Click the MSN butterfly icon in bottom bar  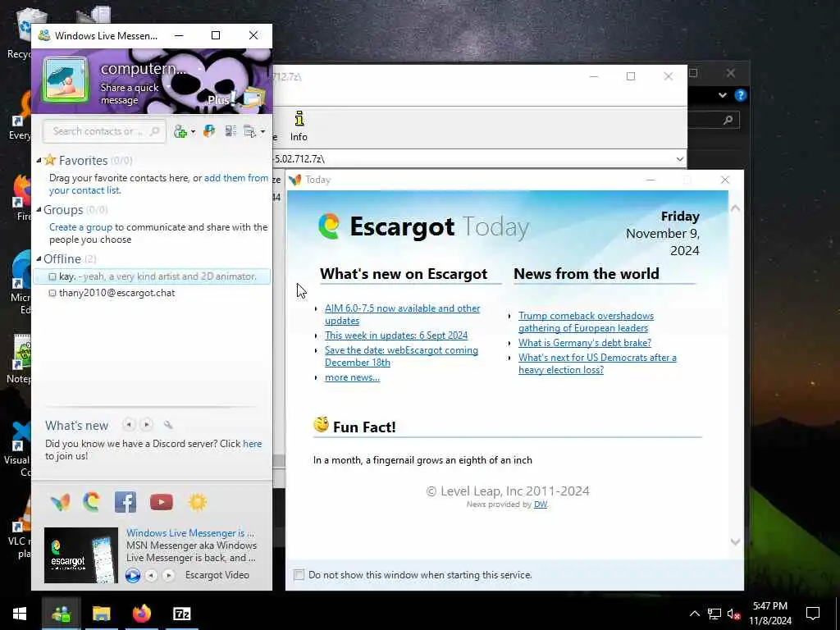coord(60,502)
